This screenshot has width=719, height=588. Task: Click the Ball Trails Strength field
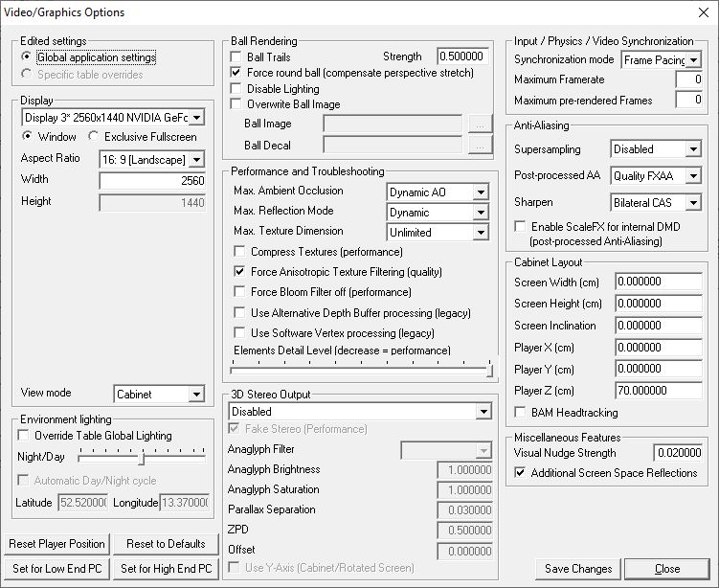(462, 57)
